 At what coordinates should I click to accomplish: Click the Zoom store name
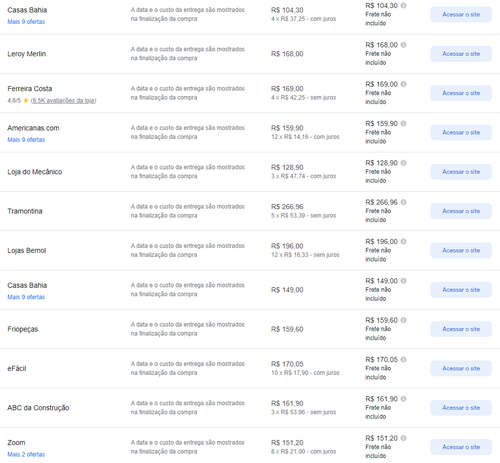(16, 443)
